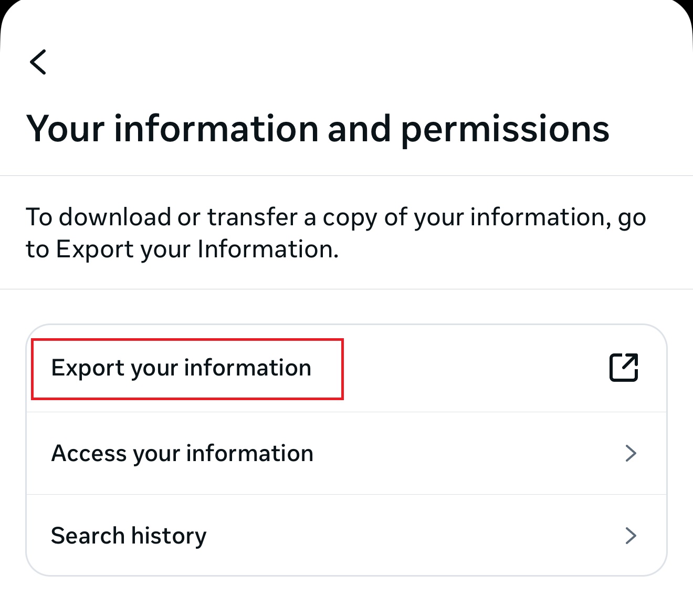Tap the back arrow icon
693x616 pixels.
pyautogui.click(x=38, y=62)
